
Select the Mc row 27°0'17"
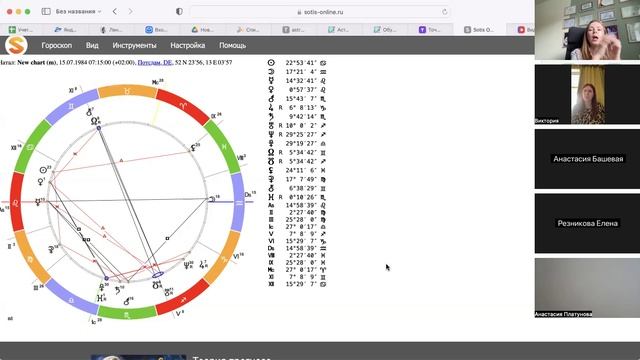click(x=297, y=270)
